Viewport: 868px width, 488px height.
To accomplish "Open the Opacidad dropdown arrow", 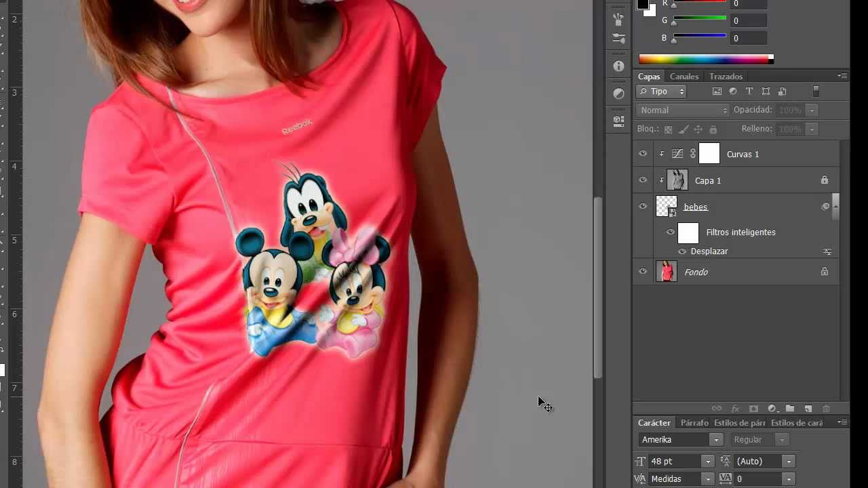I will click(811, 110).
